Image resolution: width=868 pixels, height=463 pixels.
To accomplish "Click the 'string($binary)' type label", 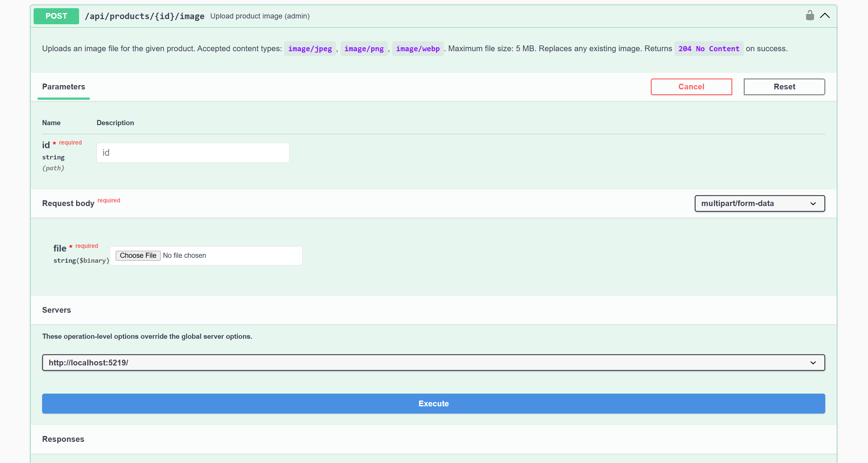I will (81, 261).
